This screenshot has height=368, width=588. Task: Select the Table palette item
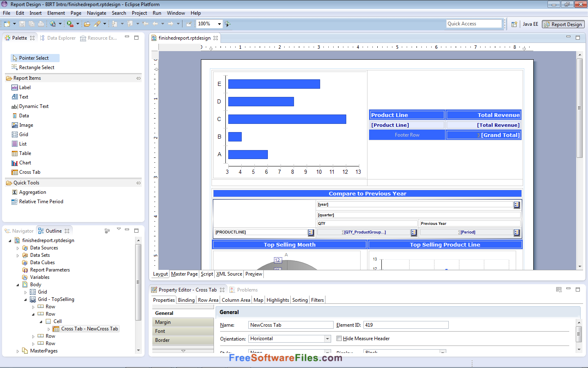coord(21,153)
